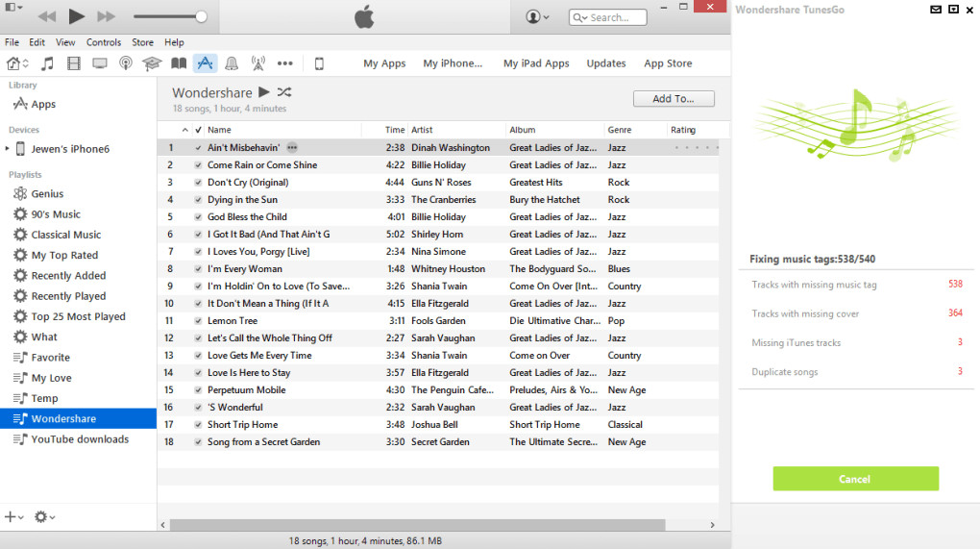980x549 pixels.
Task: Open the Internet Radio antenna icon
Action: pyautogui.click(x=258, y=63)
